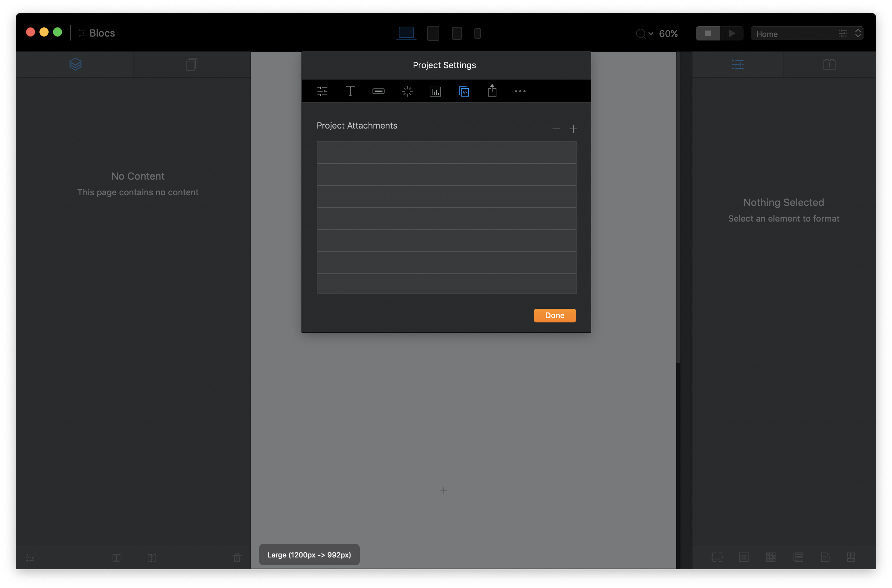Viewport: 892px width, 588px height.
Task: Open the general settings tab with sliders icon
Action: (322, 91)
